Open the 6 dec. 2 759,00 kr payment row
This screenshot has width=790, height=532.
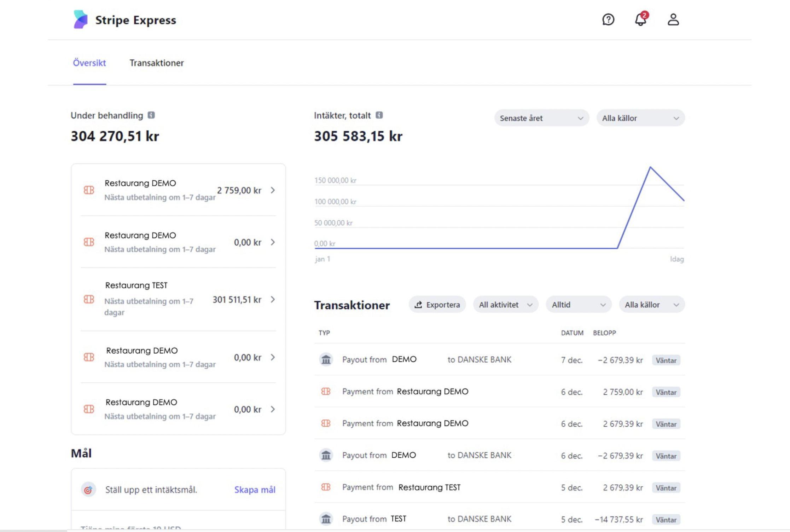(x=499, y=392)
